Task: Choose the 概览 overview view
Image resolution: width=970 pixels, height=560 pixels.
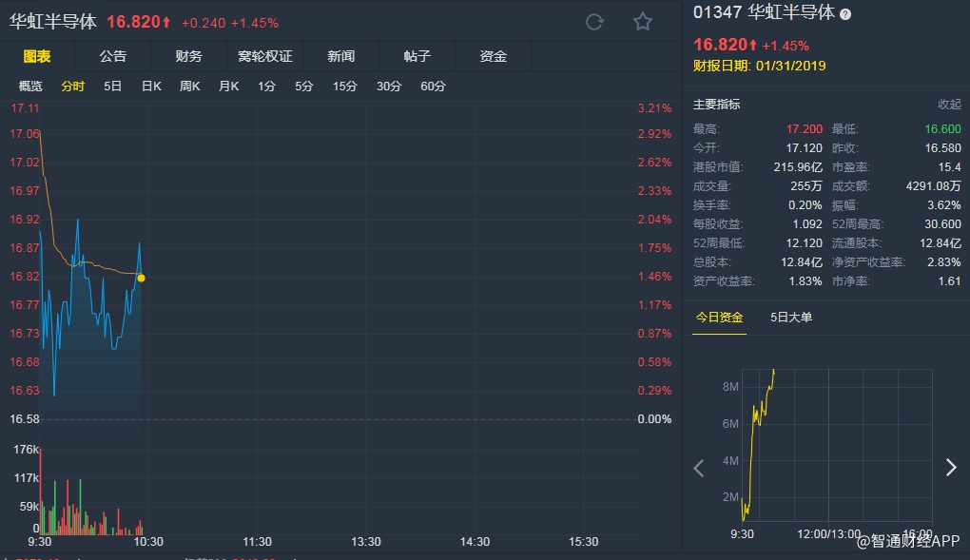Action: tap(31, 87)
